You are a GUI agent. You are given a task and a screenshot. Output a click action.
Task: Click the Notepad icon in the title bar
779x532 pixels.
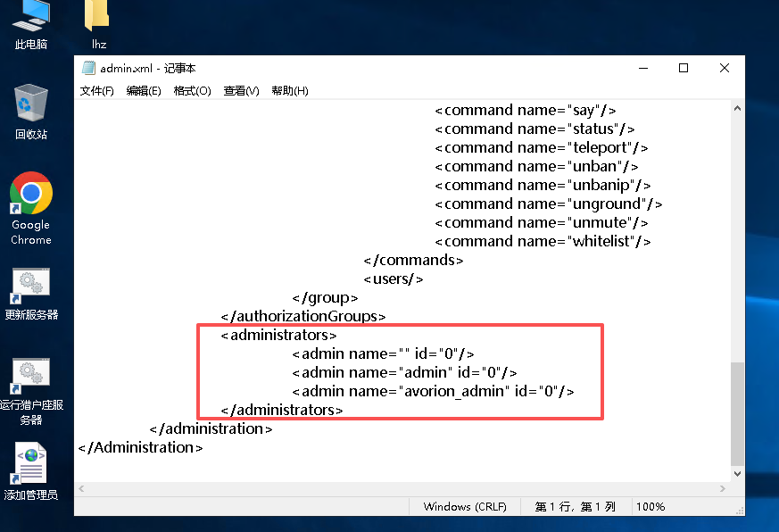point(88,68)
